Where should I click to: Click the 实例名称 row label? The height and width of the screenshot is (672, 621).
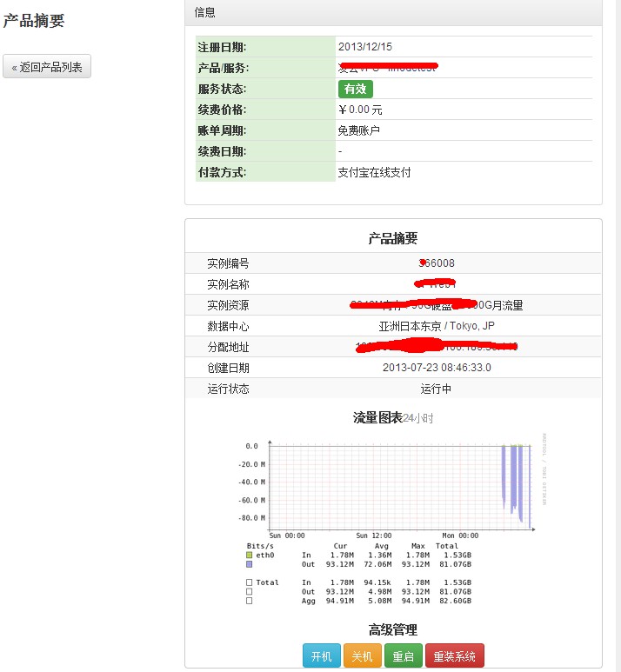point(228,284)
